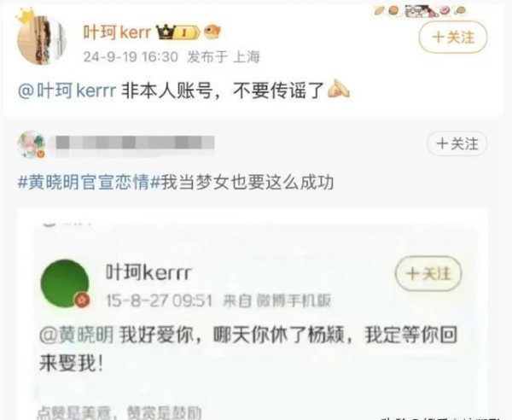The width and height of the screenshot is (512, 420).
Task: Open the 叶珂kerr username link
Action: pos(117,32)
